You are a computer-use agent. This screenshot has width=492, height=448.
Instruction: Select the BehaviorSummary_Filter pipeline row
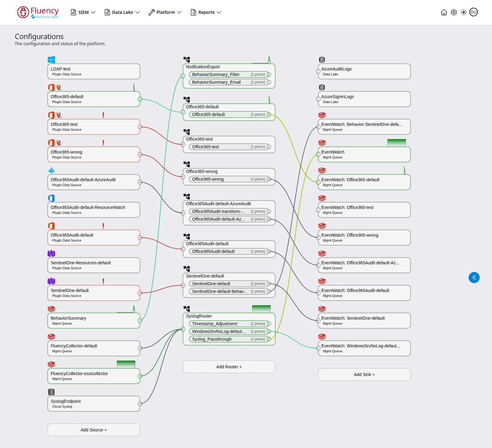pos(229,74)
